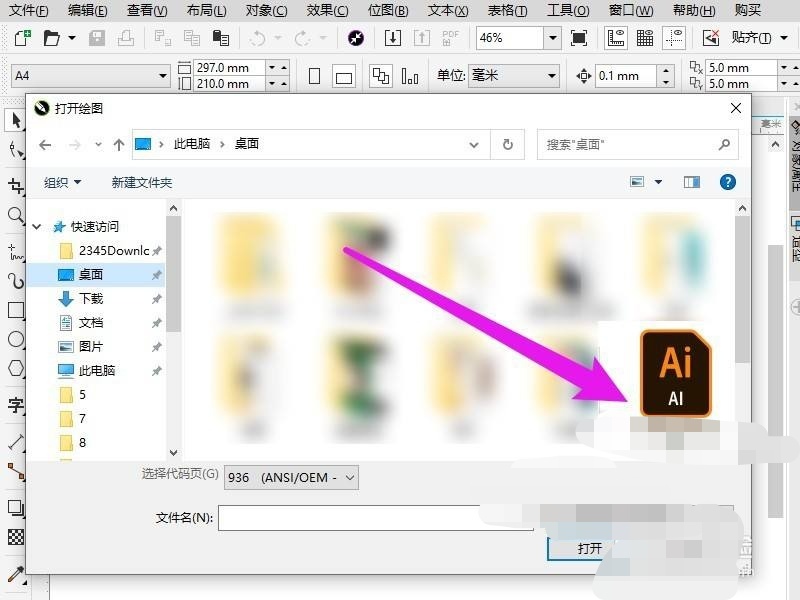This screenshot has width=800, height=600.
Task: Click the Full-screen preview icon
Action: (x=579, y=38)
